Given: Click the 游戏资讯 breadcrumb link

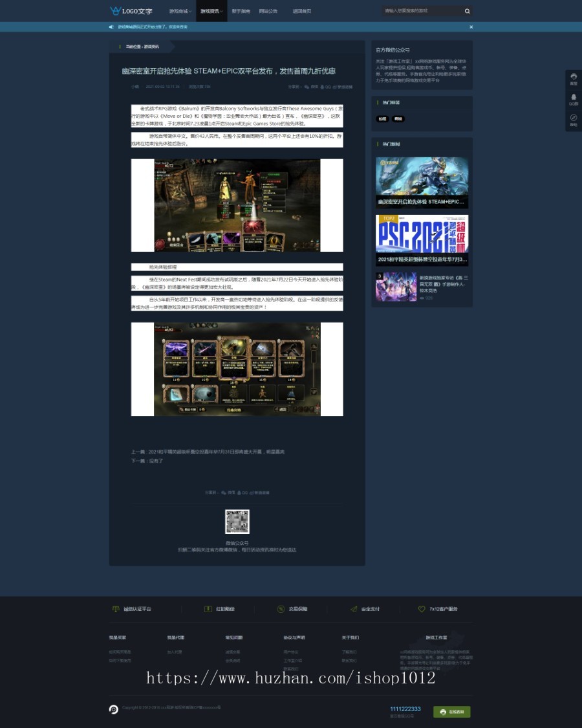Looking at the screenshot, I should [151, 47].
